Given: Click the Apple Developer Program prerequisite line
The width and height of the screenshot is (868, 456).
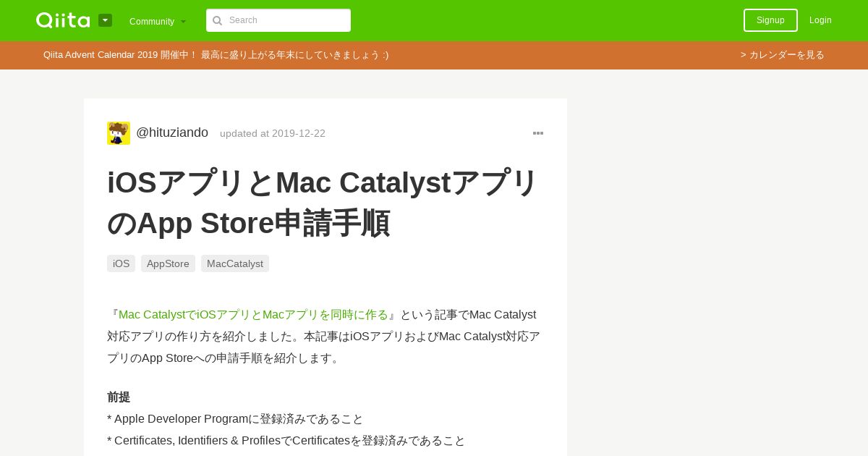Looking at the screenshot, I should (x=235, y=419).
